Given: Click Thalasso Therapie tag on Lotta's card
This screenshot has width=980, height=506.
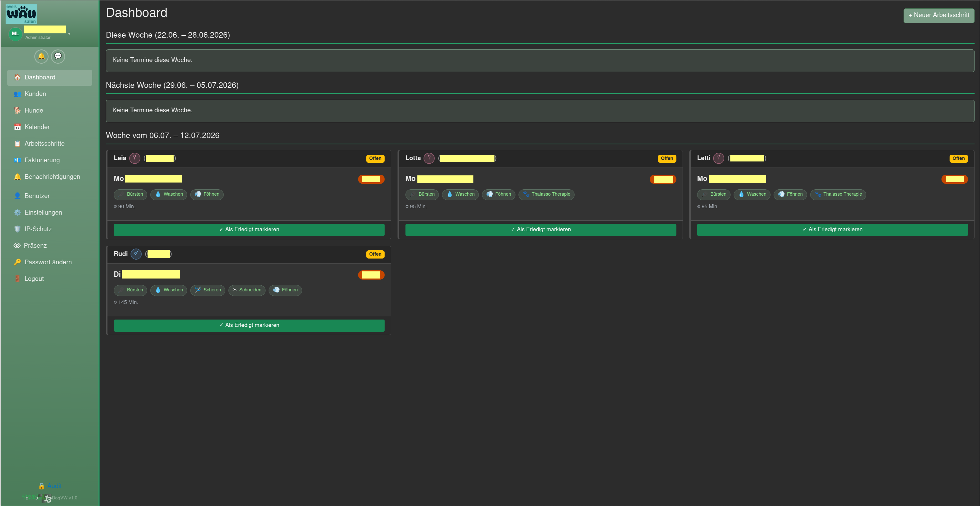Looking at the screenshot, I should tap(546, 194).
